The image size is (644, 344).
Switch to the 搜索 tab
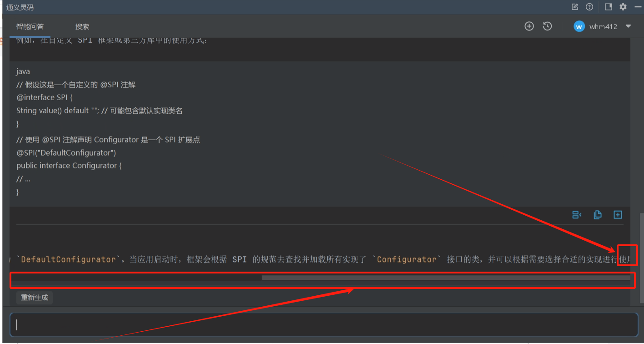click(x=82, y=26)
